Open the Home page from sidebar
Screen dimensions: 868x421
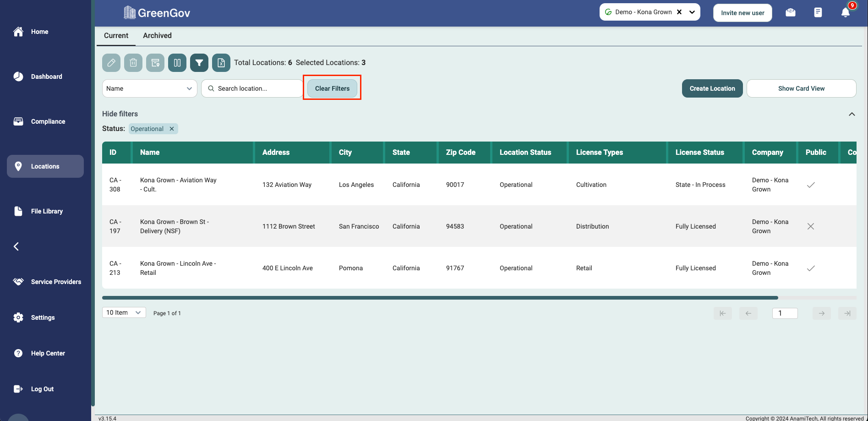pyautogui.click(x=45, y=32)
